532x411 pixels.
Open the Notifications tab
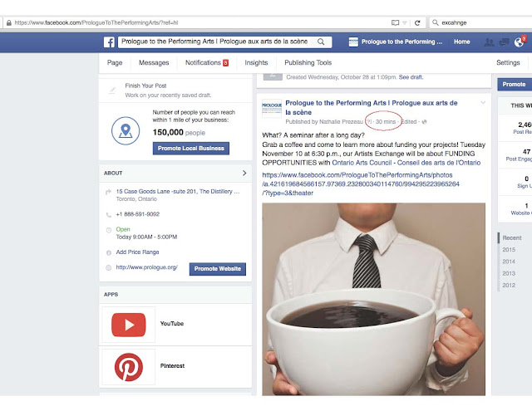[x=207, y=62]
